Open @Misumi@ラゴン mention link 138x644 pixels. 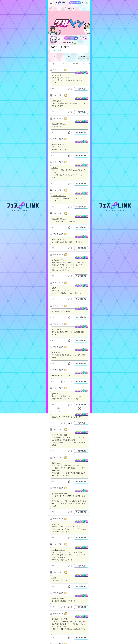click(58, 311)
